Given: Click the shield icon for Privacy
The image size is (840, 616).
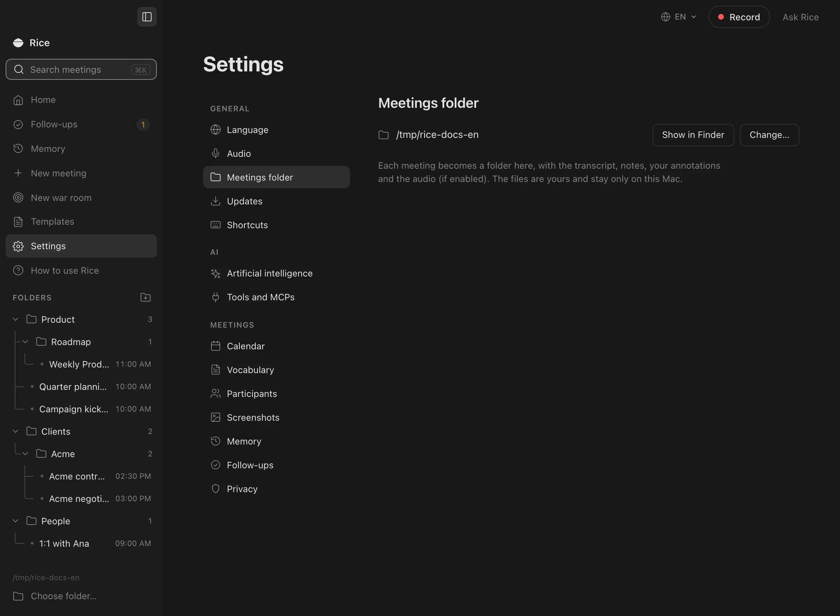Looking at the screenshot, I should click(x=216, y=489).
